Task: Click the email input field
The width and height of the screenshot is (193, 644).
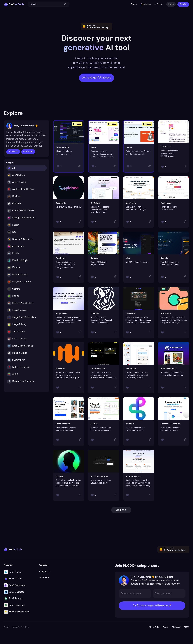Action: (169, 594)
